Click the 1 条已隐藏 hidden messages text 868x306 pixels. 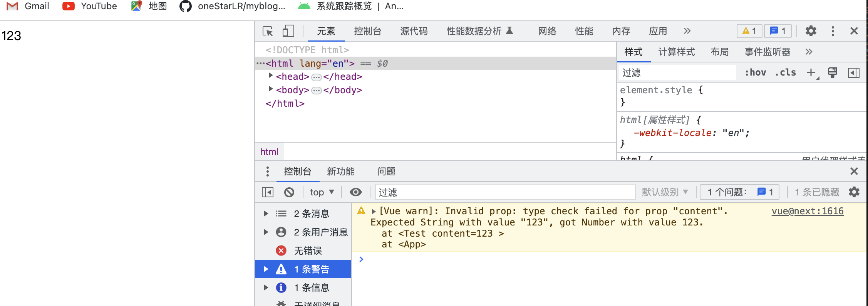tap(817, 192)
